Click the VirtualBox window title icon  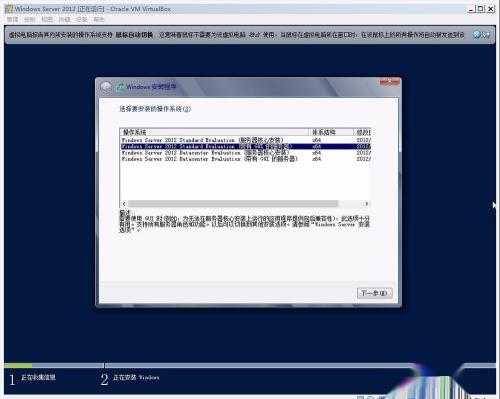(9, 9)
